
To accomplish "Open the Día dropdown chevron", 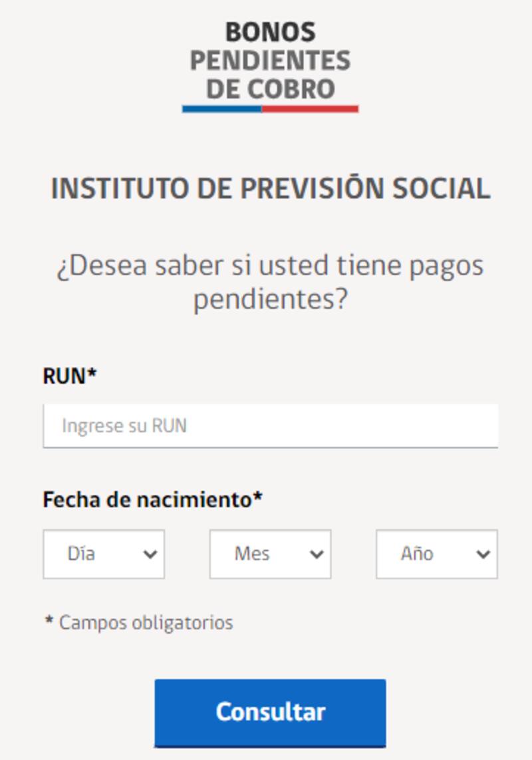I will 151,553.
